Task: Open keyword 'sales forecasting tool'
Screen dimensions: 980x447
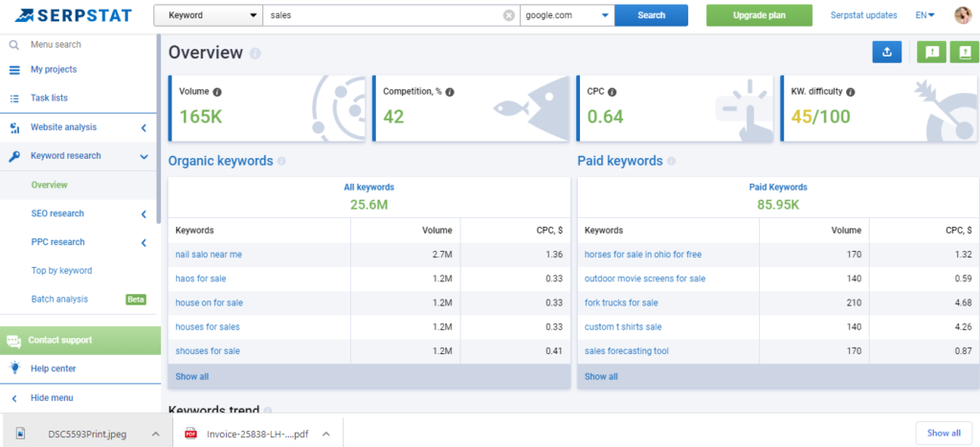Action: 626,351
